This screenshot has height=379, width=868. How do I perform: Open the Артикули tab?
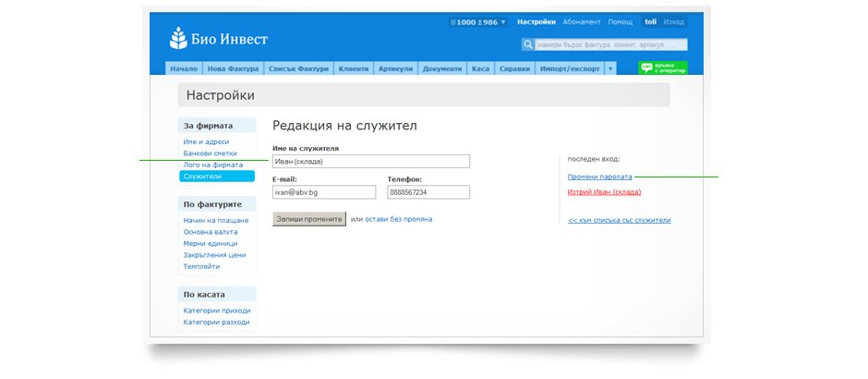(x=396, y=68)
